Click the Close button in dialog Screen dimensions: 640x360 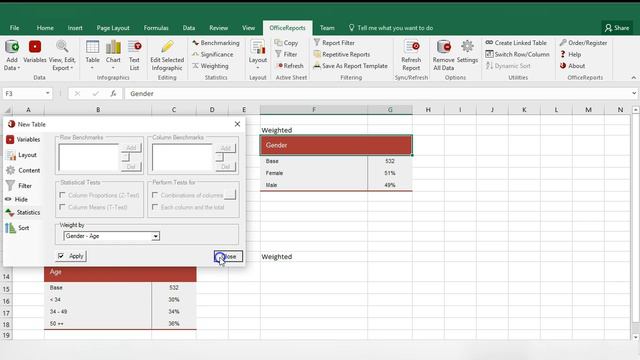pyautogui.click(x=229, y=256)
